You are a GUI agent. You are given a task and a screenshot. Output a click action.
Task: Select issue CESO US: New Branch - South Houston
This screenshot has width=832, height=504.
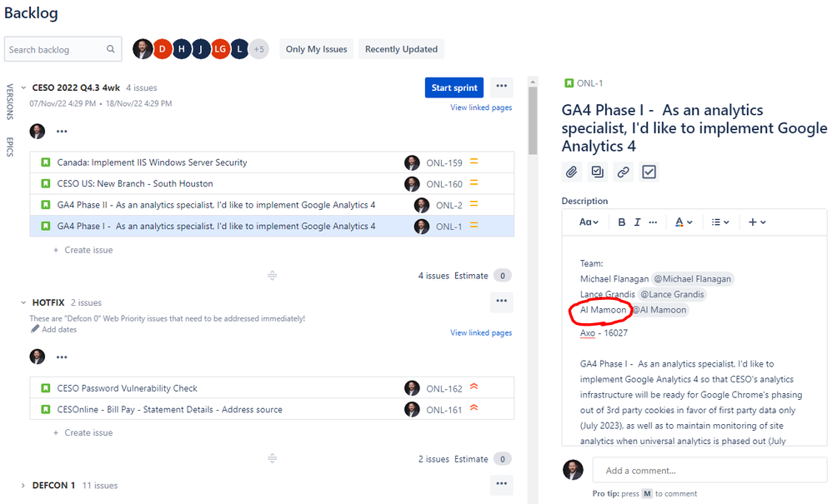coord(272,184)
